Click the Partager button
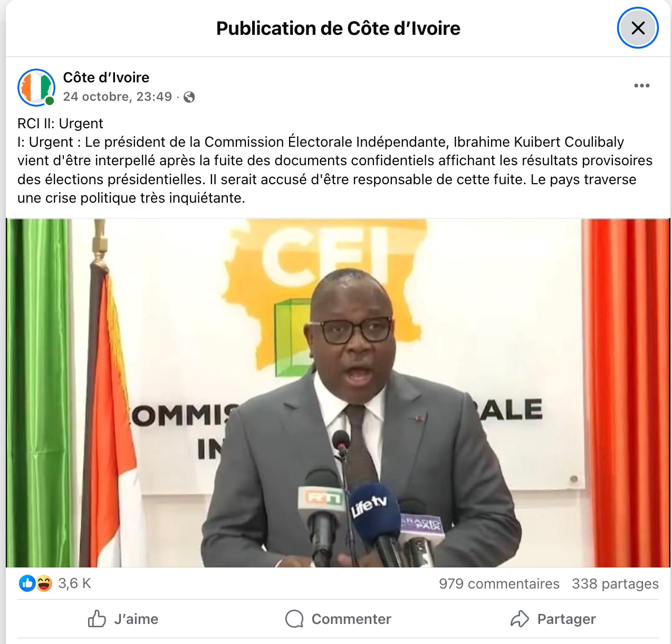Image resolution: width=672 pixels, height=644 pixels. click(x=553, y=619)
